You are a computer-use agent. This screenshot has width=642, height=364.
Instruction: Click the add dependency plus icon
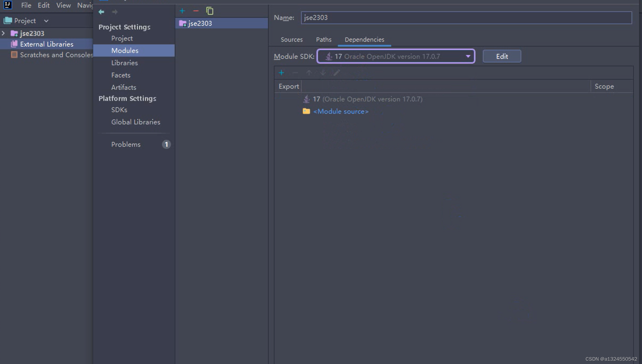coord(281,73)
